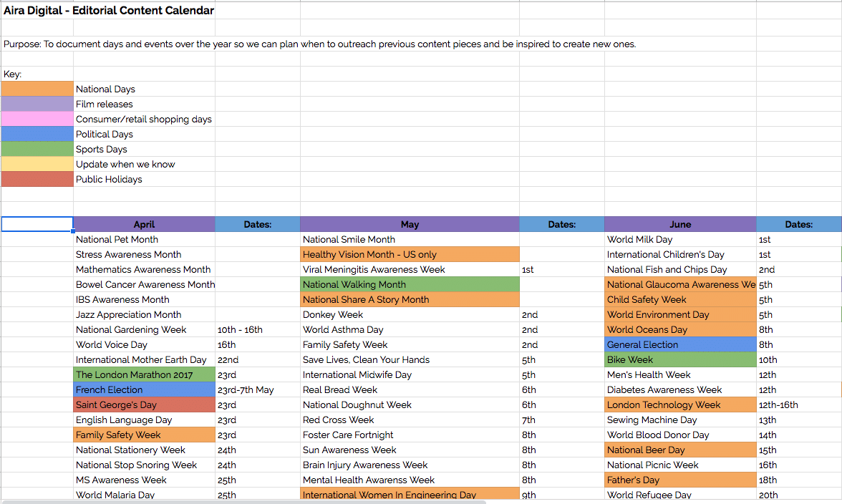Click the selected empty cell left of April

[x=37, y=224]
